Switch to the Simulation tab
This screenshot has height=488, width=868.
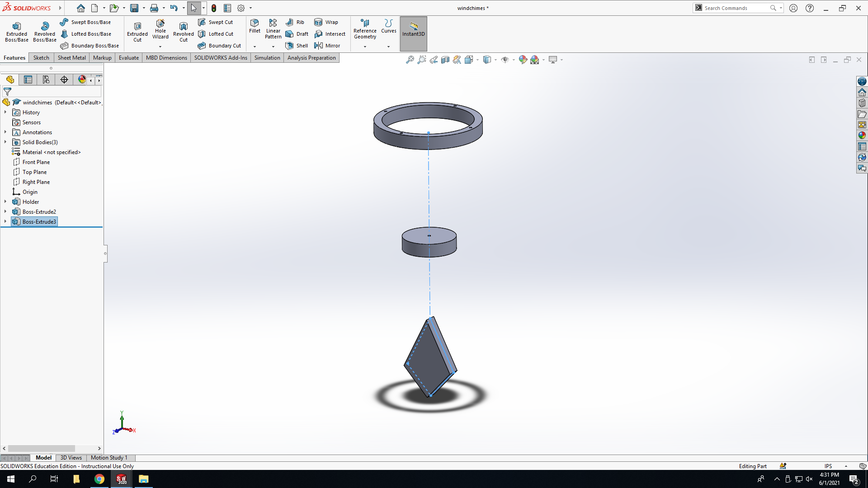pos(267,58)
